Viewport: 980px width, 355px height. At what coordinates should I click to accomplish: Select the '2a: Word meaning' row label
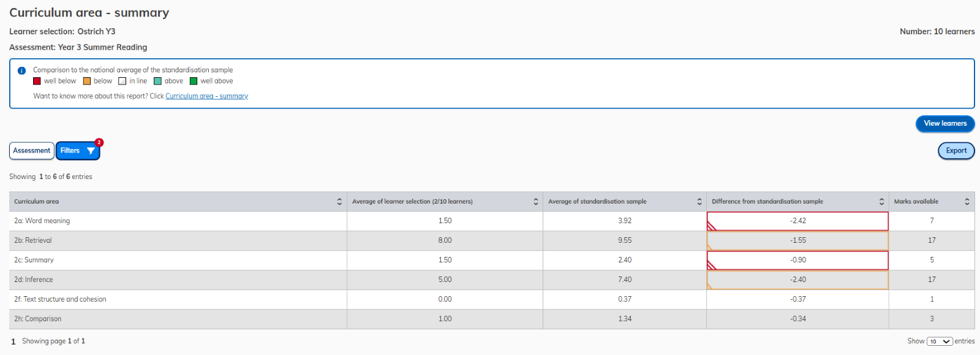point(42,221)
